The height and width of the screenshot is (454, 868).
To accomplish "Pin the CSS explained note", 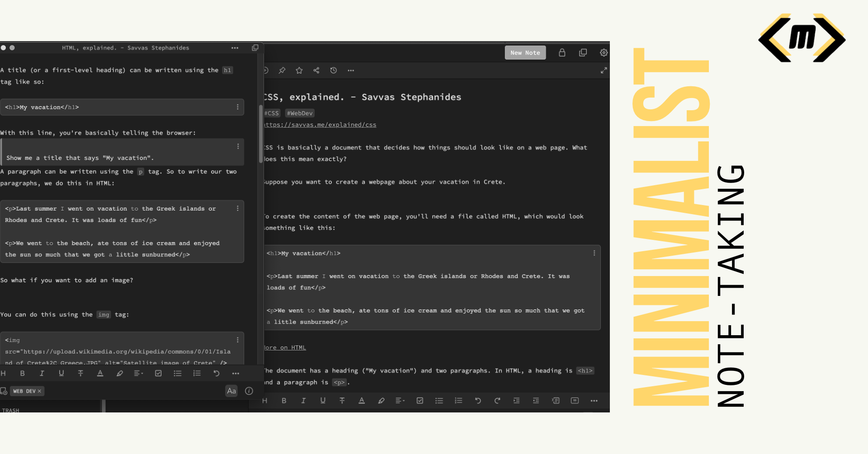I will [282, 70].
